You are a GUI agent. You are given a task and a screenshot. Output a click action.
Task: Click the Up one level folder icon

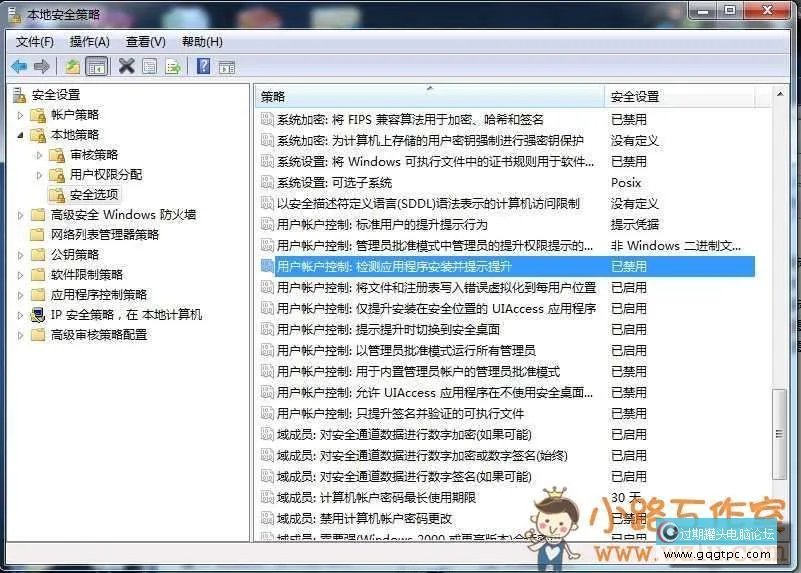point(73,66)
